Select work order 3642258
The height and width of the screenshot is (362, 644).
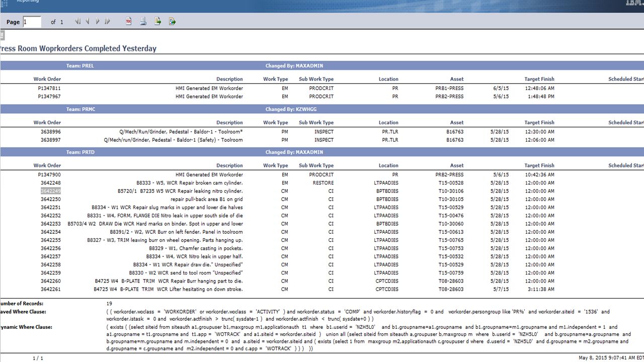pyautogui.click(x=51, y=264)
